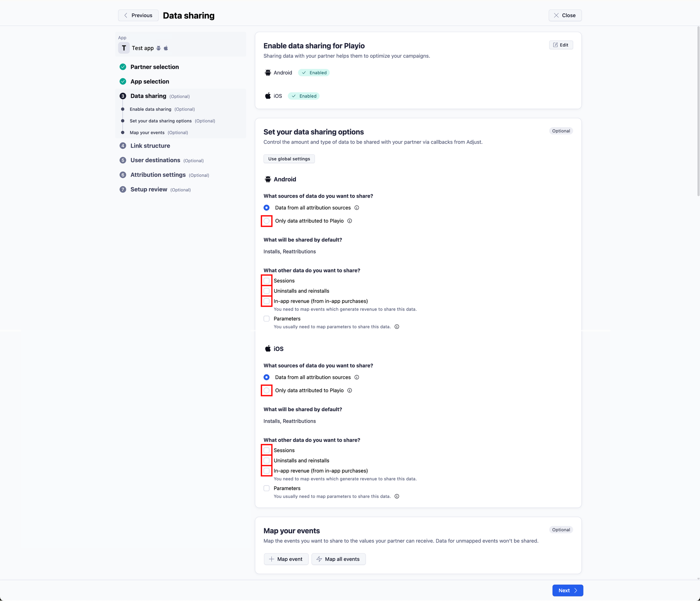Image resolution: width=700 pixels, height=601 pixels.
Task: Open info icon for Android 'Only data attributed to Playio'
Action: point(350,221)
